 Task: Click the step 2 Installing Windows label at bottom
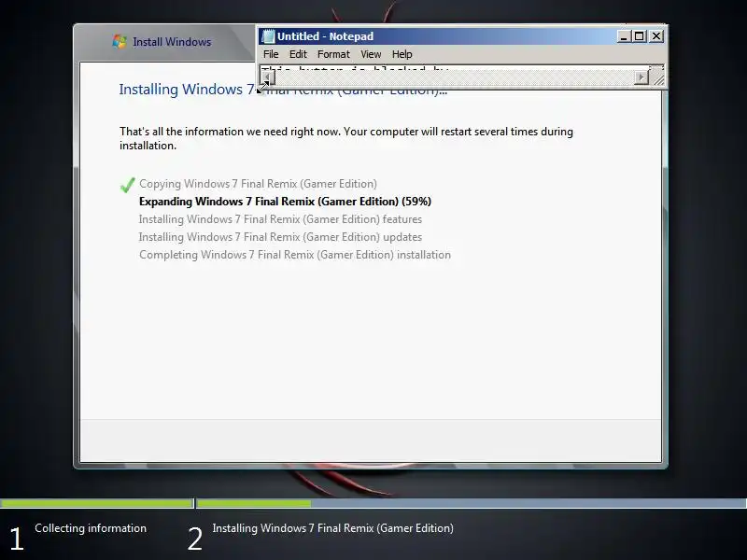332,528
